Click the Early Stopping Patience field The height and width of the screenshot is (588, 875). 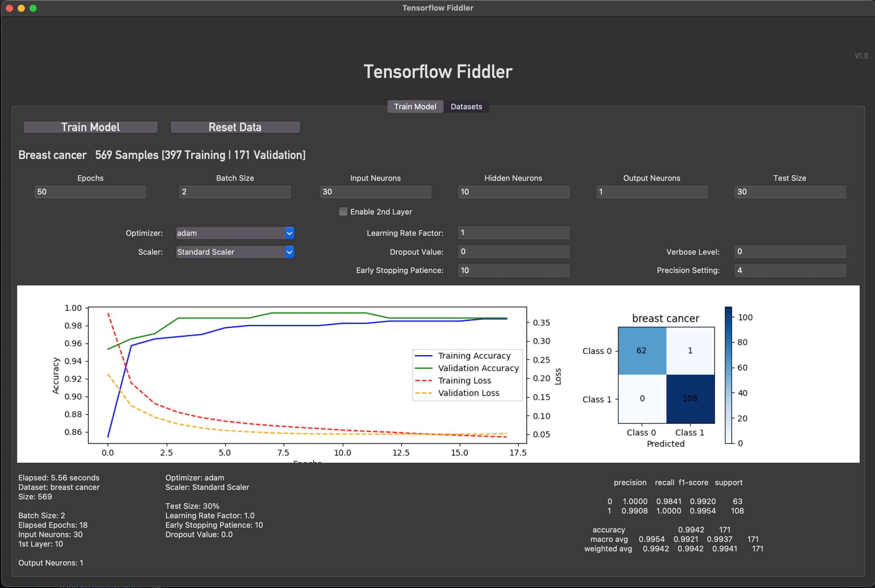(513, 270)
